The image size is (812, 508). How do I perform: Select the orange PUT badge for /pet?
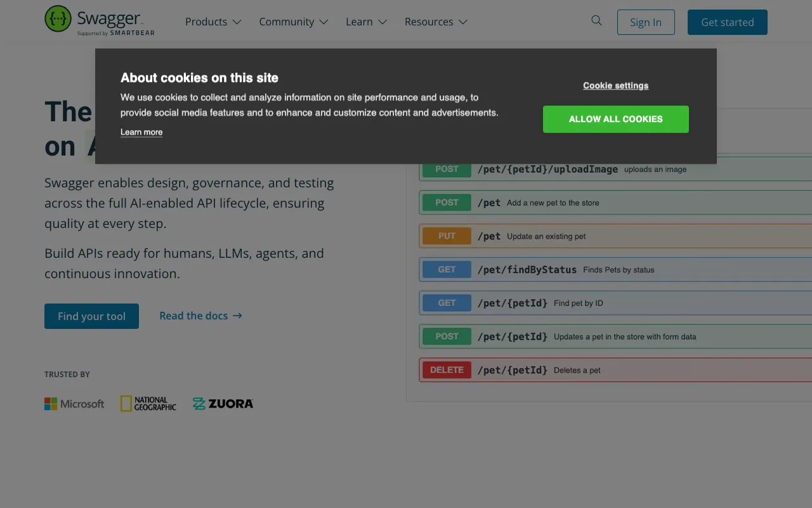tap(446, 236)
